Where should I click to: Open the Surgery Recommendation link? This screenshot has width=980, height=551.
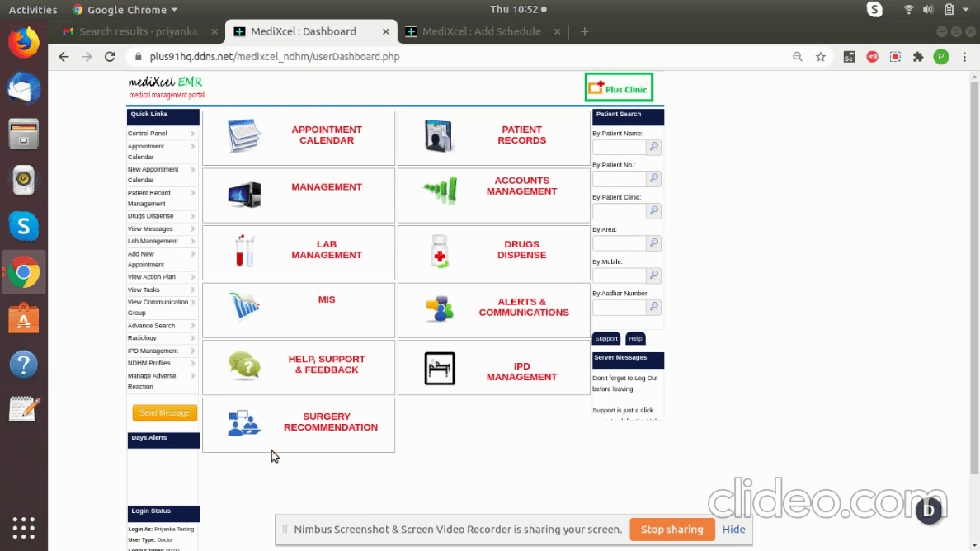click(x=330, y=422)
